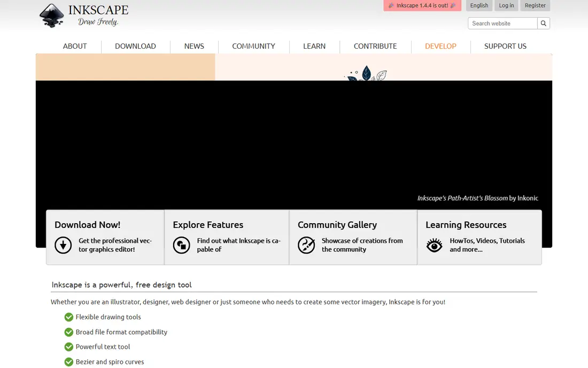Image resolution: width=588 pixels, height=368 pixels.
Task: Click 'HowTos, Videos, Tutorials and more...' text
Action: (x=487, y=245)
